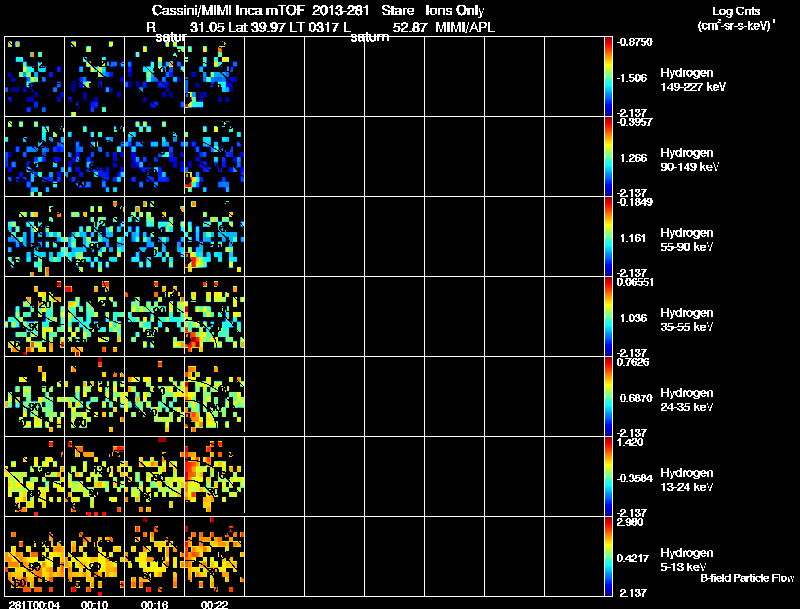Click the '-0.3584' color scale value
The width and height of the screenshot is (800, 609).
[x=634, y=478]
